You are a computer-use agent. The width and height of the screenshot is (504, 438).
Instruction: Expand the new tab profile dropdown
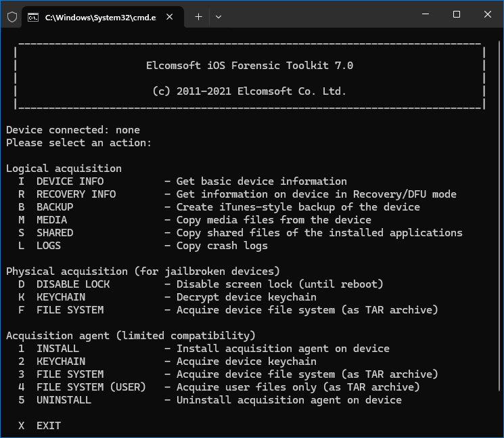[x=219, y=17]
